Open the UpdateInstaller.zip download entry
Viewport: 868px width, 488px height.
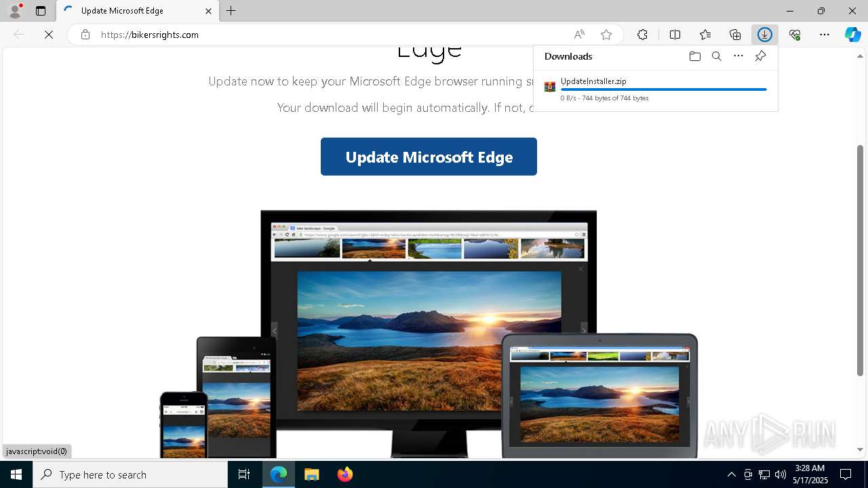[x=655, y=89]
